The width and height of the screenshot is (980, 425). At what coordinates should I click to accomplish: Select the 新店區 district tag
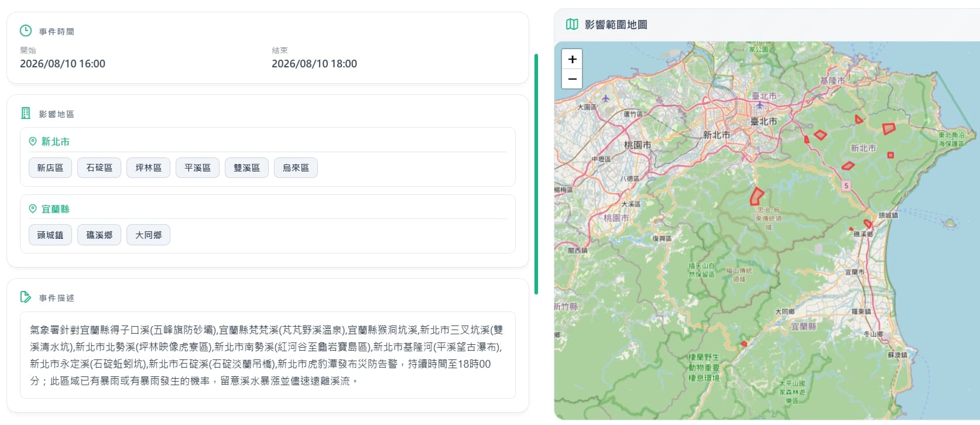50,167
